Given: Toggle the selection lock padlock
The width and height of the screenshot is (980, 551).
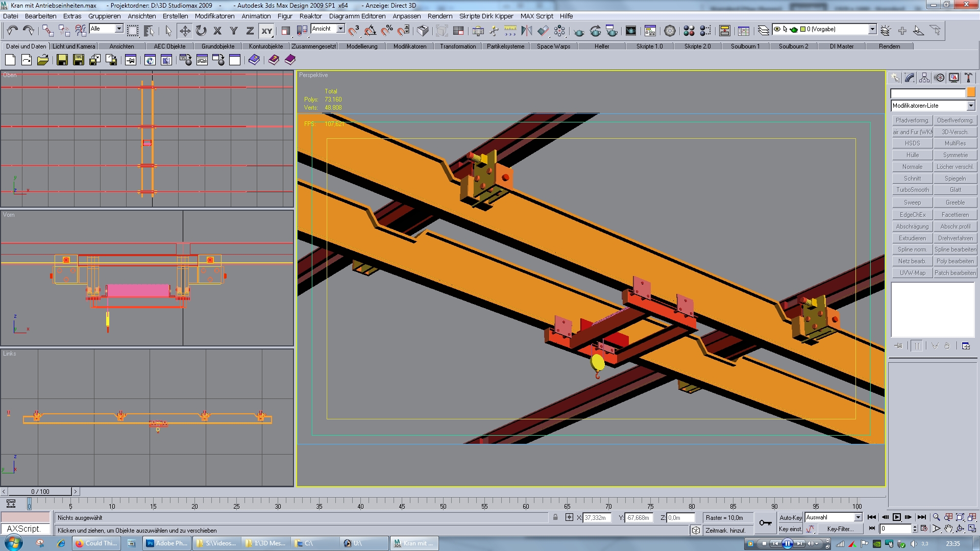Looking at the screenshot, I should [x=555, y=517].
